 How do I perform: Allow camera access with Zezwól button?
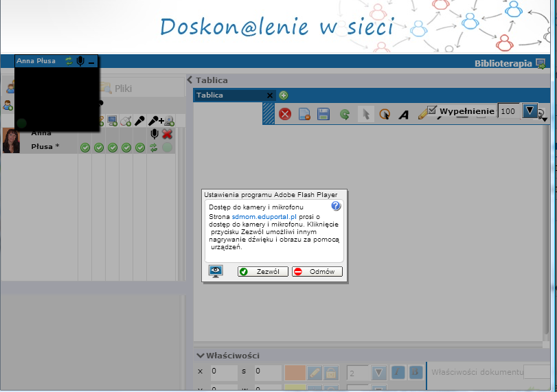pyautogui.click(x=263, y=272)
